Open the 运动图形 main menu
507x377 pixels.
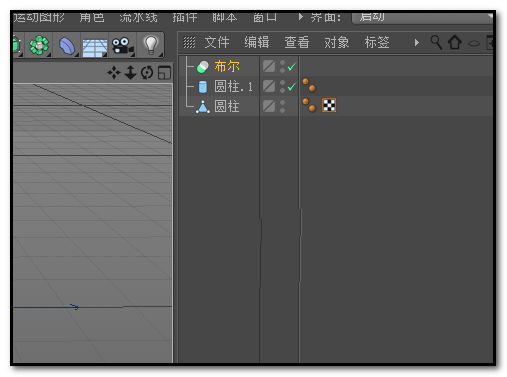click(x=39, y=17)
